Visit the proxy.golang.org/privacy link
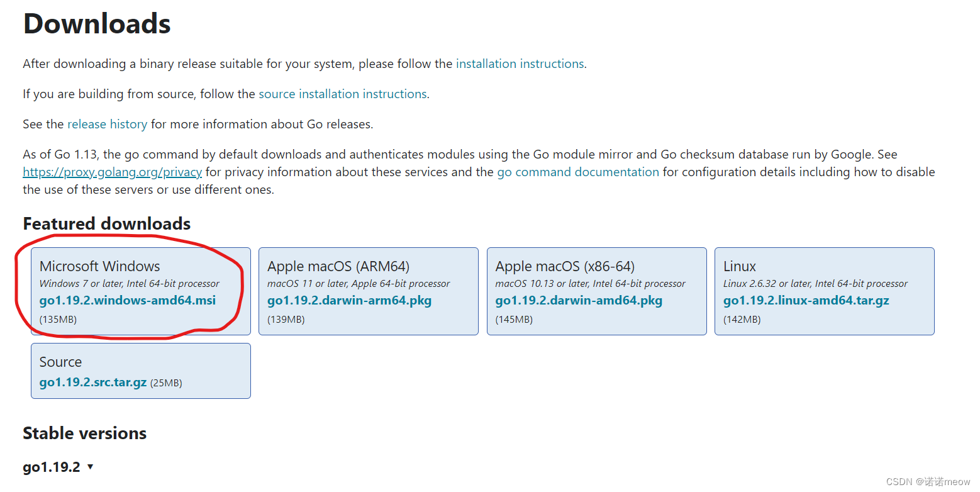 click(113, 172)
